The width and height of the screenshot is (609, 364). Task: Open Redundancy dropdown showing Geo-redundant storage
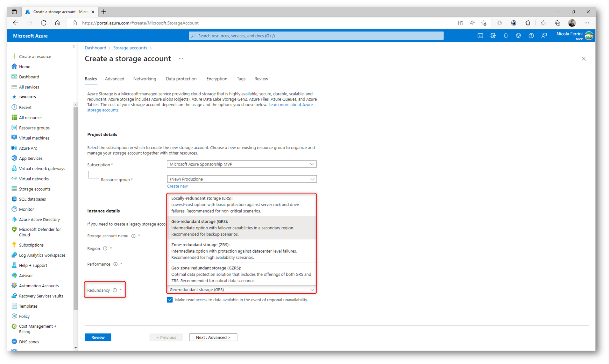pyautogui.click(x=242, y=290)
